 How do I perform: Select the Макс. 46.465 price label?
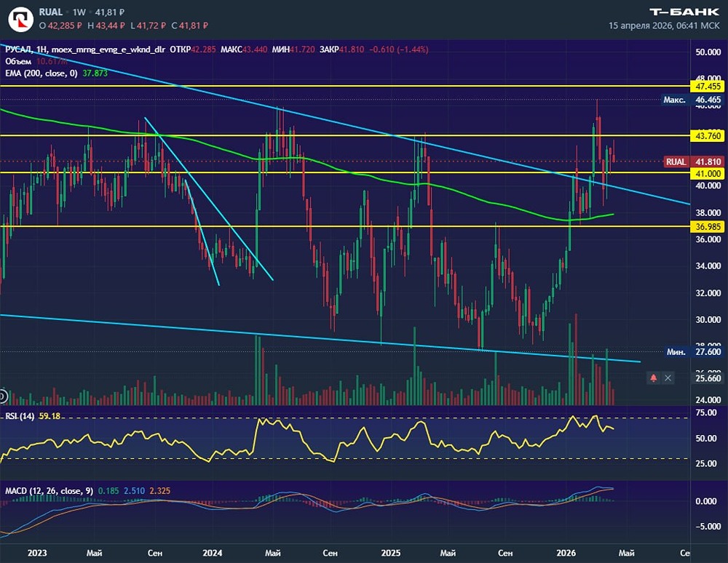click(x=692, y=100)
